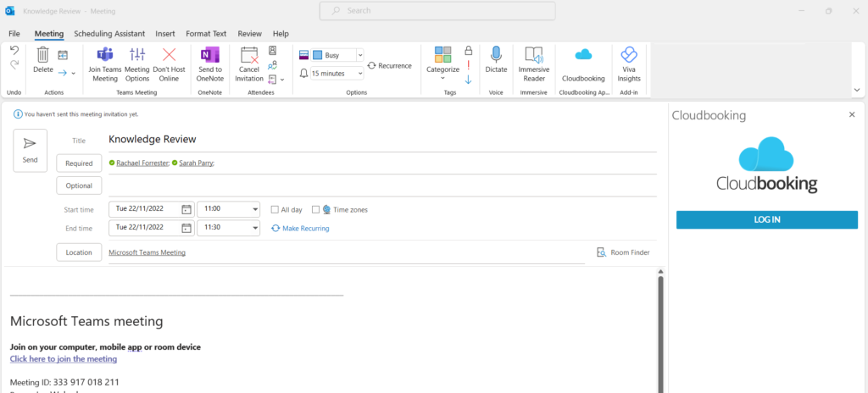Image resolution: width=868 pixels, height=393 pixels.
Task: Select attendee Rachael Forrester
Action: [142, 163]
